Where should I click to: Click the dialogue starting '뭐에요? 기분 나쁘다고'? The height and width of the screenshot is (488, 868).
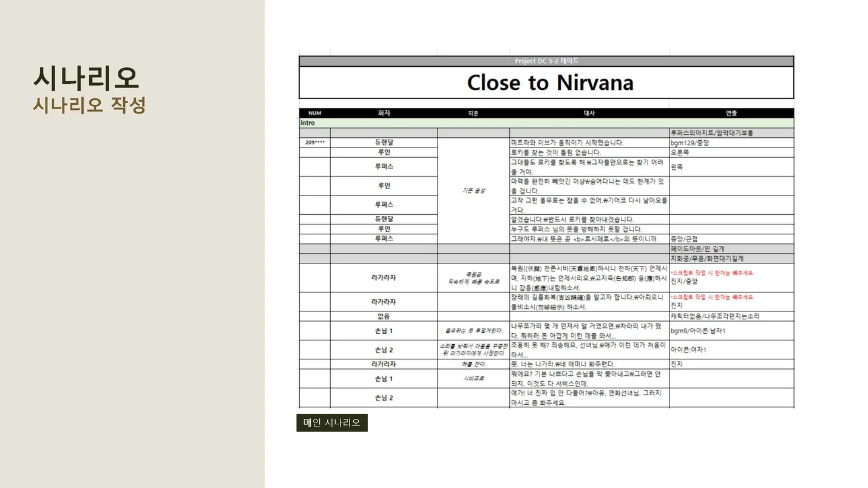coord(589,379)
